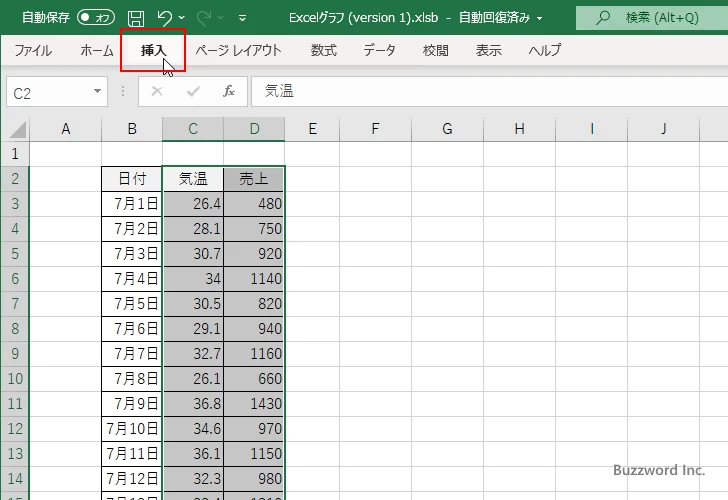Click the 気温 header cell
Viewport: 728px width, 500px height.
point(193,179)
